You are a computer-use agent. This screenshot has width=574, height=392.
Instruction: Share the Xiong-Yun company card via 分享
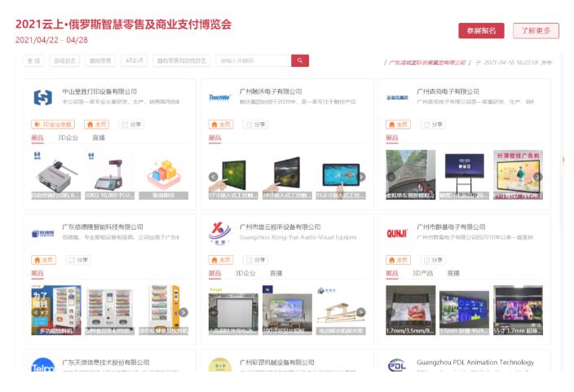(255, 260)
